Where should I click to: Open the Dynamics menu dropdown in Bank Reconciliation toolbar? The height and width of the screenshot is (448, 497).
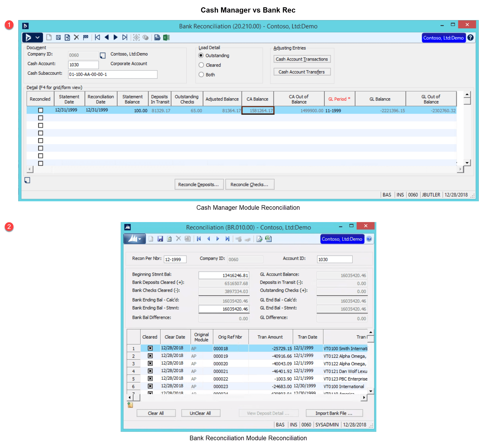pos(32,37)
